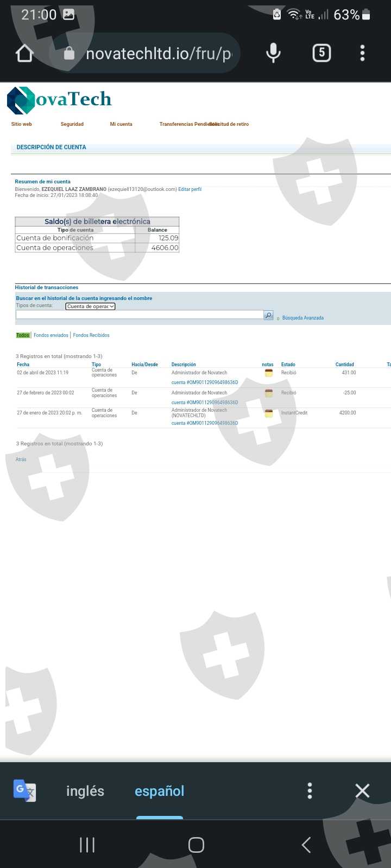Open the Tipos de cuenta dropdown

(x=90, y=307)
